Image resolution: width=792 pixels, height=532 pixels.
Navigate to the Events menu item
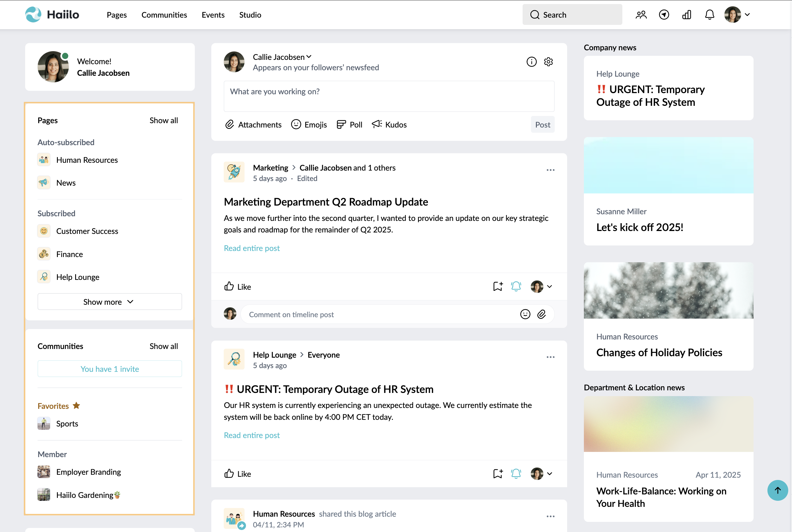(213, 14)
